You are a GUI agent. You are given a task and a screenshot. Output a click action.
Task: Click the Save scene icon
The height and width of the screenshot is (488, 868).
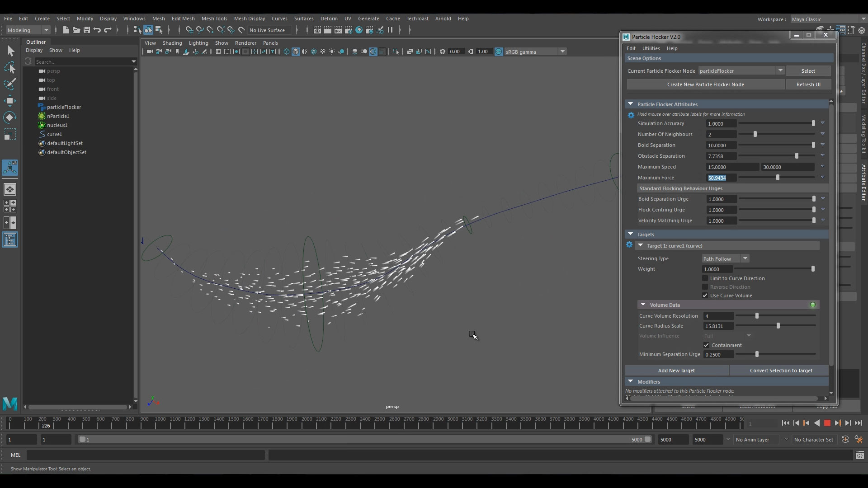[x=86, y=30]
